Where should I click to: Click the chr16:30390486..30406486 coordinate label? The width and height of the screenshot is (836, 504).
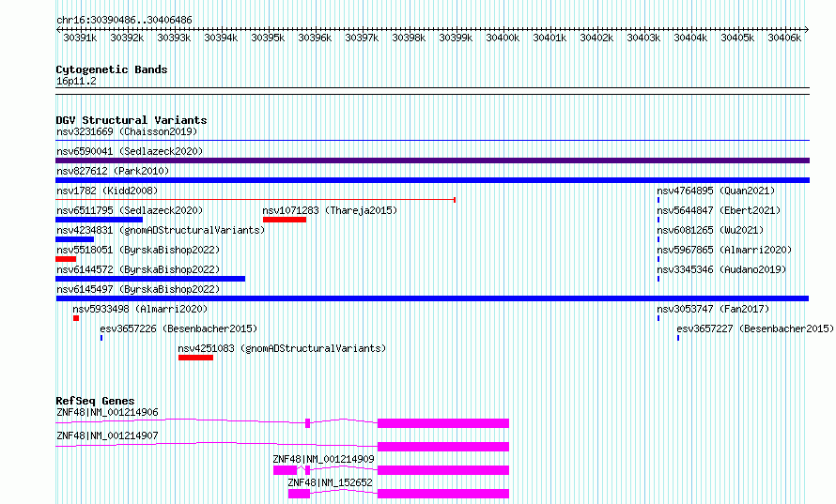(124, 20)
